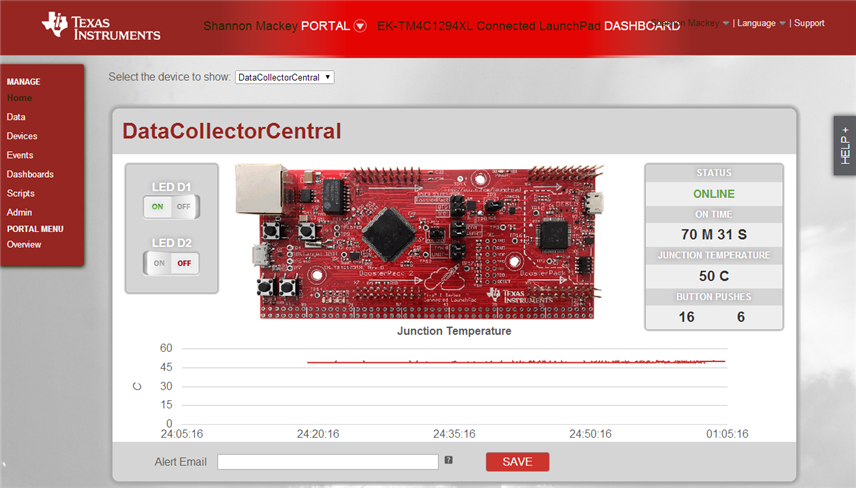Click the LaunchPad board image

tap(419, 241)
